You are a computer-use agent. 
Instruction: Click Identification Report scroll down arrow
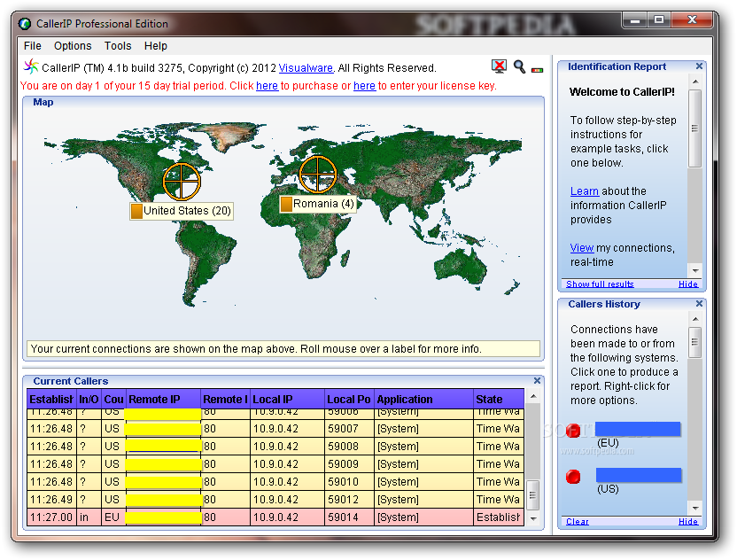pyautogui.click(x=695, y=270)
